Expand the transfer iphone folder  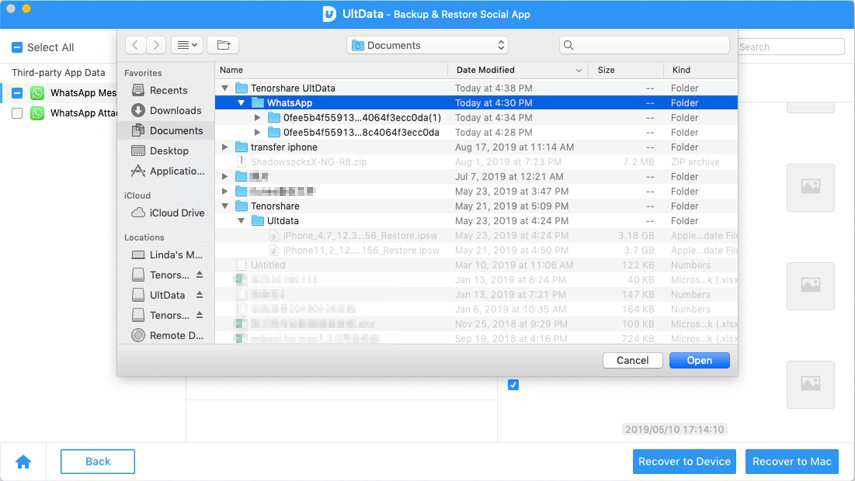point(225,147)
